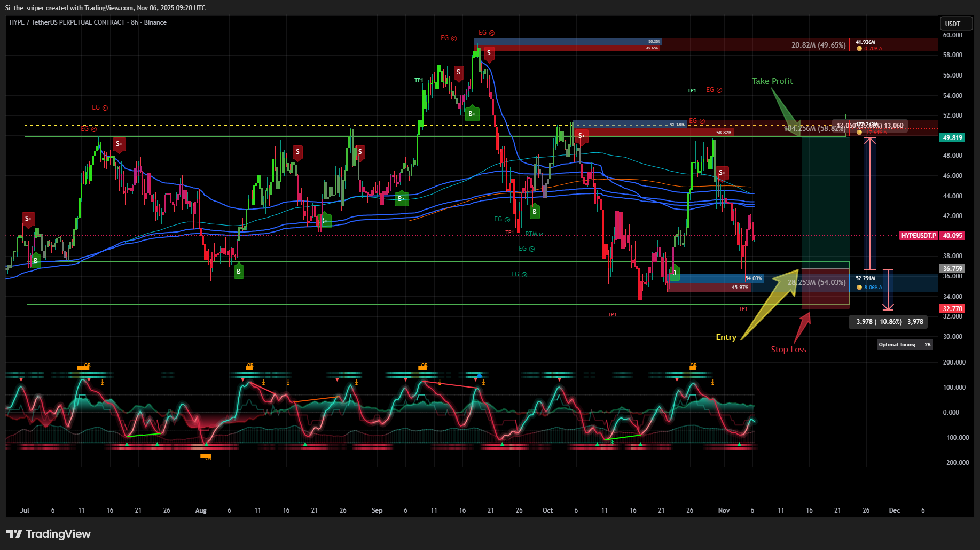
Task: Click the S sell marker in late August
Action: pyautogui.click(x=360, y=152)
